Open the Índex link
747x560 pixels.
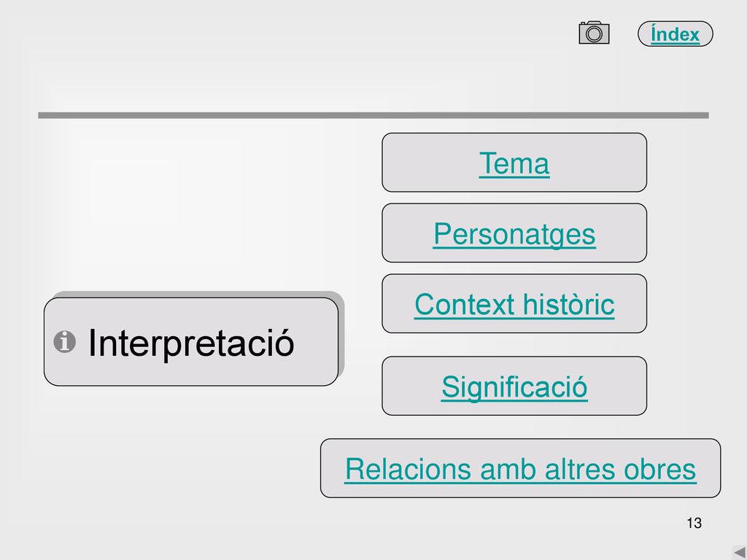(675, 34)
